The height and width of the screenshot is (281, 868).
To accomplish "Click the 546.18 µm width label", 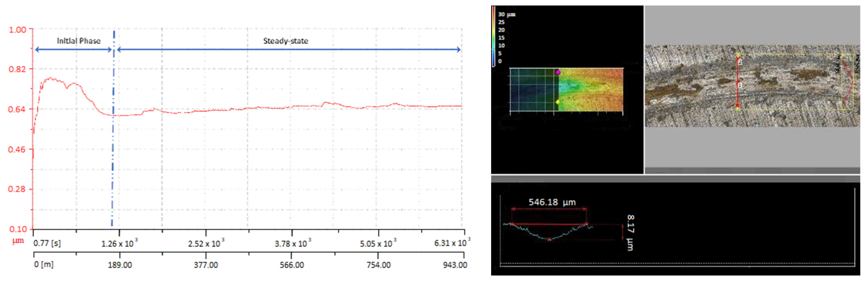I will [x=552, y=202].
